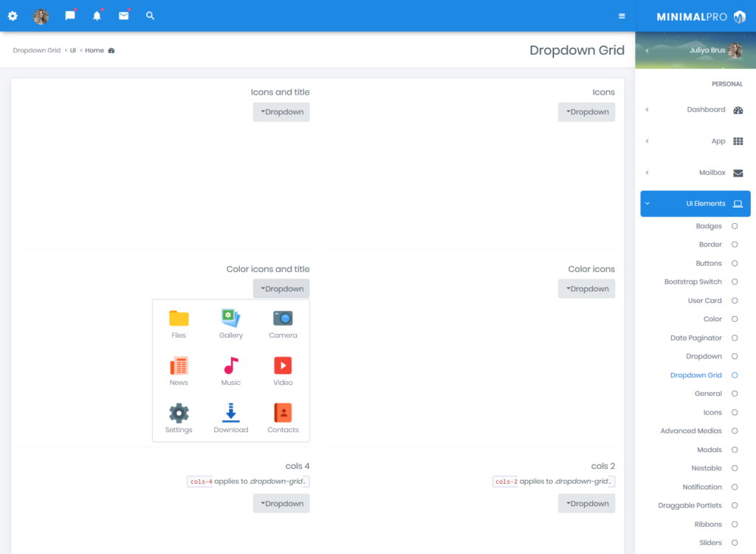Toggle the circle indicator next to Badges
756x554 pixels.
734,226
